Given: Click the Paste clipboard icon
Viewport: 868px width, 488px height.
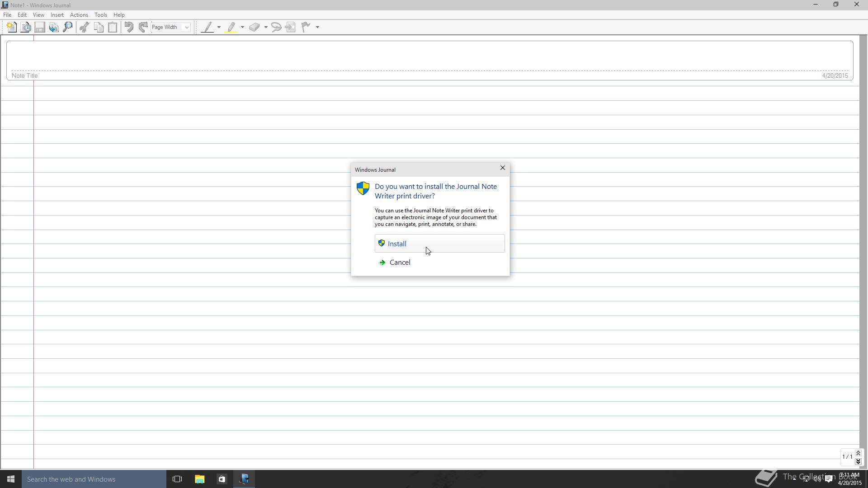Looking at the screenshot, I should click(x=113, y=27).
